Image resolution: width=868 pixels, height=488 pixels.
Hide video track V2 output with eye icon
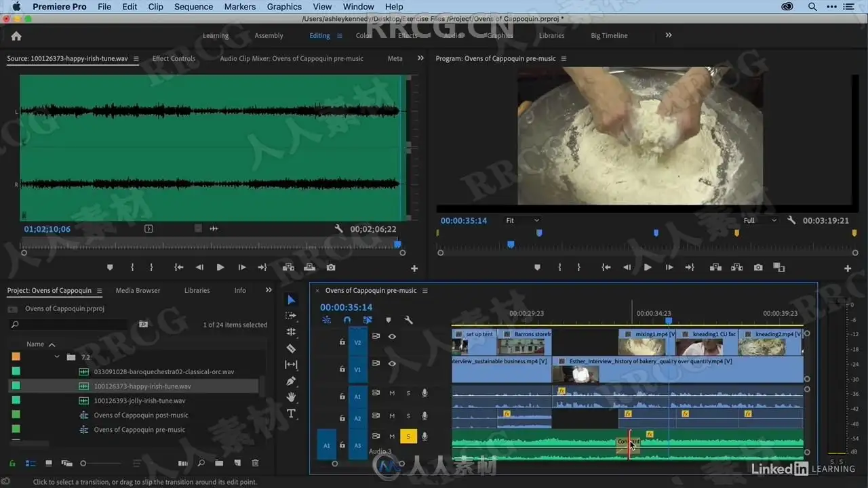tap(392, 336)
